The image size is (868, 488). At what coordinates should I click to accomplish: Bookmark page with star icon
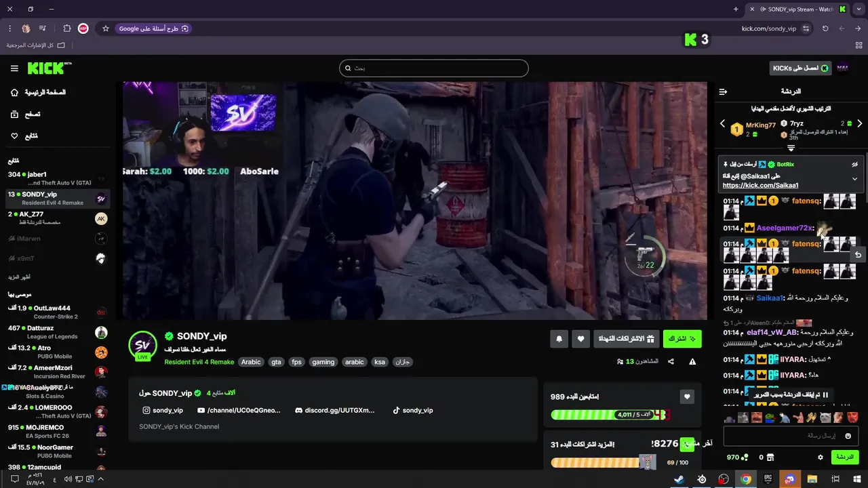coord(106,28)
